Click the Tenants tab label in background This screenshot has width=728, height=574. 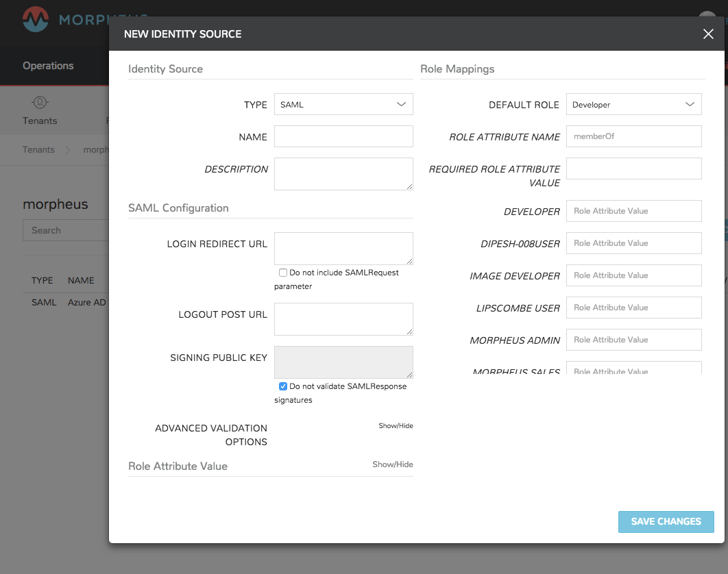(40, 121)
